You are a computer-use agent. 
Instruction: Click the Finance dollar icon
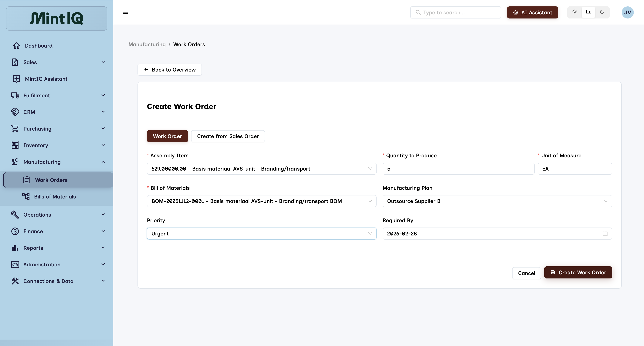[15, 231]
